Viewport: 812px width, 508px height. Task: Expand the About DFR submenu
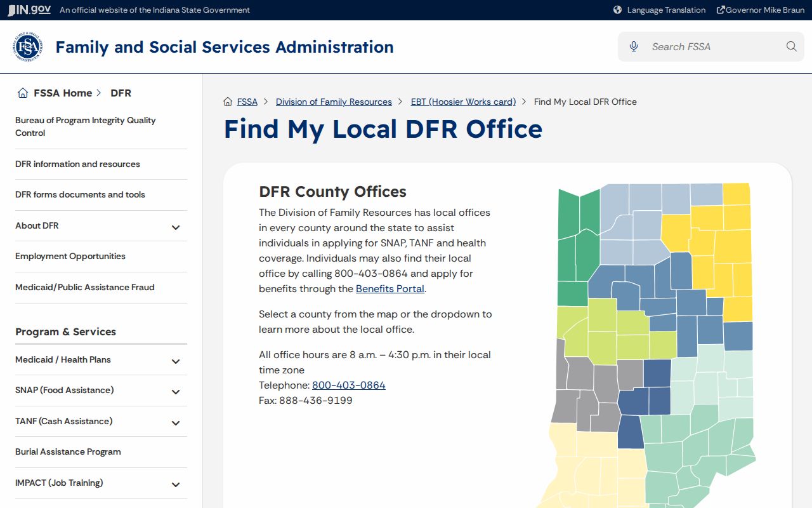[x=176, y=227]
